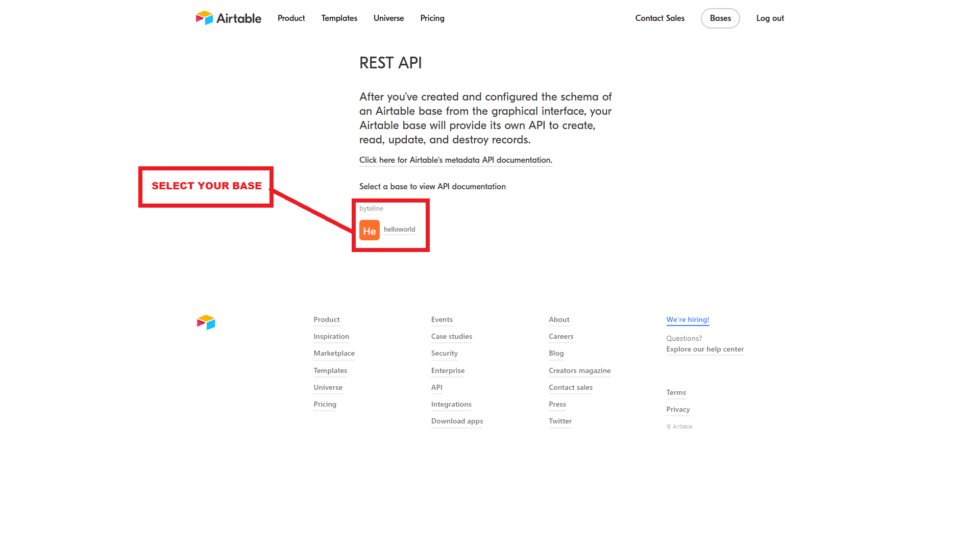Go to API in the footer
Image resolution: width=980 pixels, height=551 pixels.
pos(437,388)
